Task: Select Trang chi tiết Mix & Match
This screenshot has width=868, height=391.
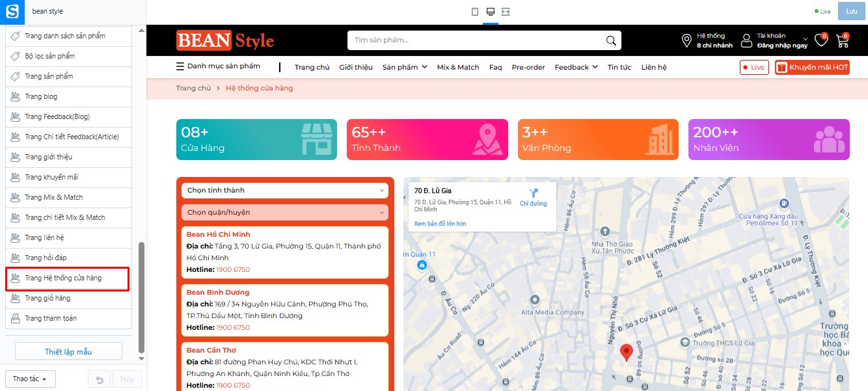Action: click(68, 217)
